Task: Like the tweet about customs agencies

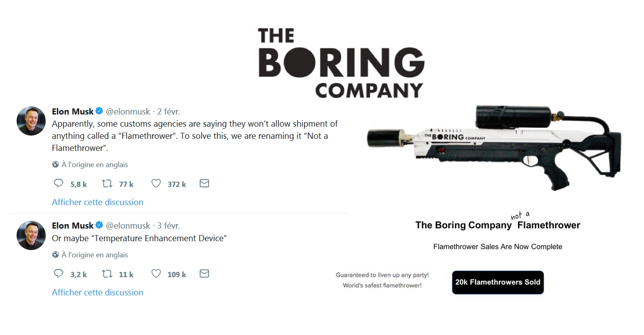Action: pyautogui.click(x=156, y=183)
